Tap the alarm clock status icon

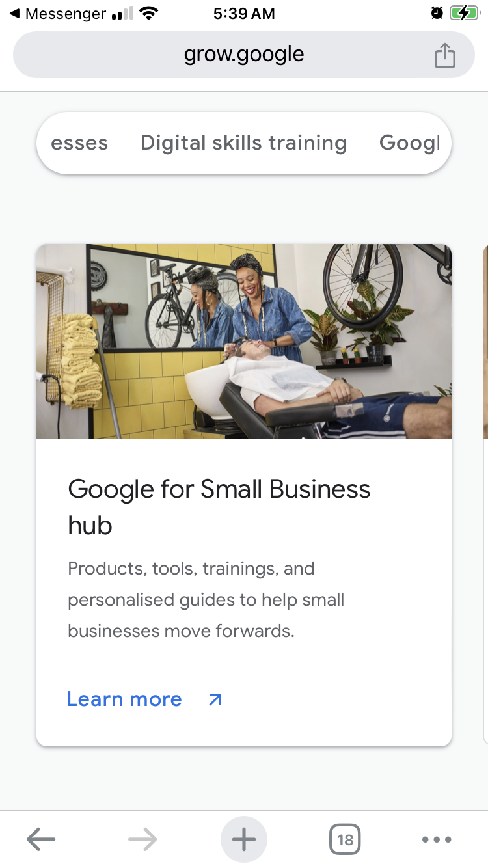437,13
